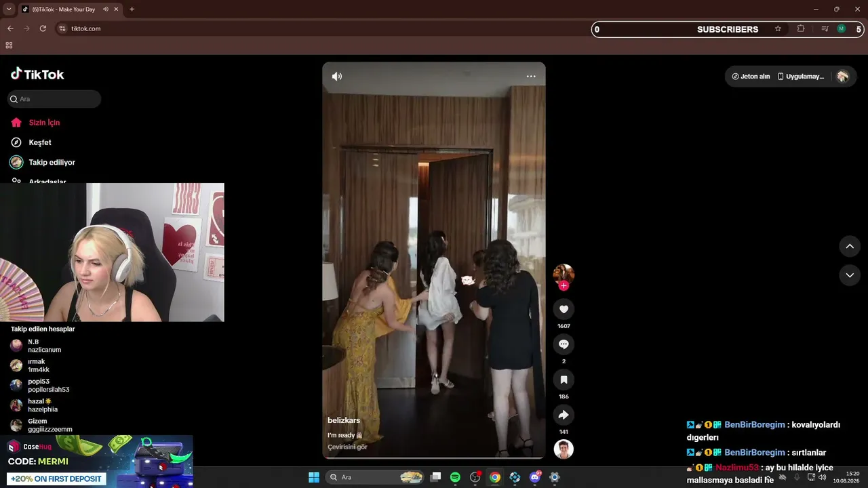Click the TikTok logo
This screenshot has height=488, width=868.
click(37, 74)
